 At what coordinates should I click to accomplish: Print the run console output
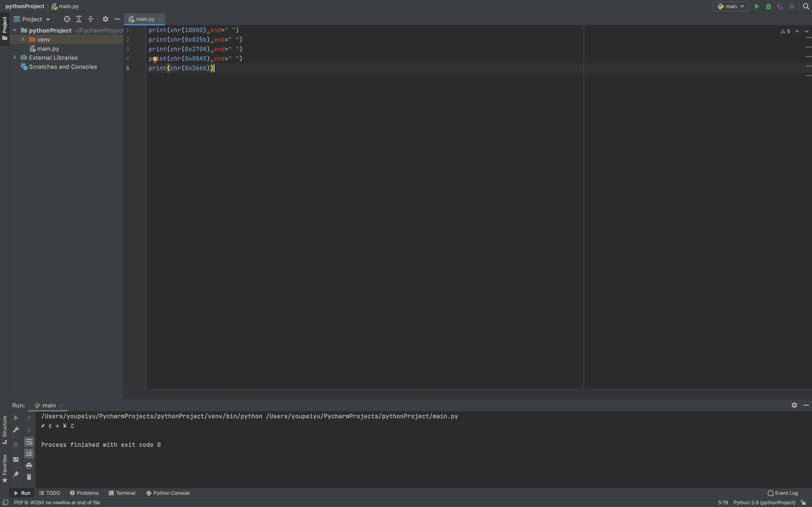click(x=29, y=465)
